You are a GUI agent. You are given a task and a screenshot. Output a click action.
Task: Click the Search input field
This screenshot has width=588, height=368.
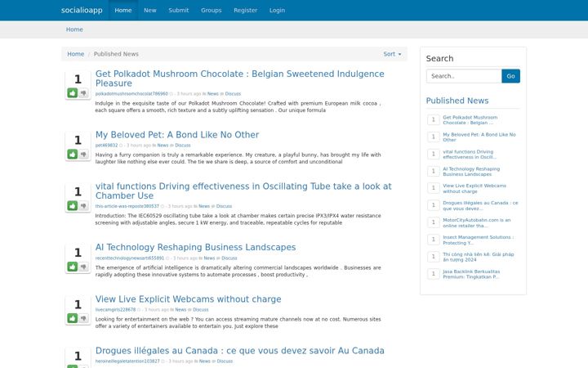(464, 76)
